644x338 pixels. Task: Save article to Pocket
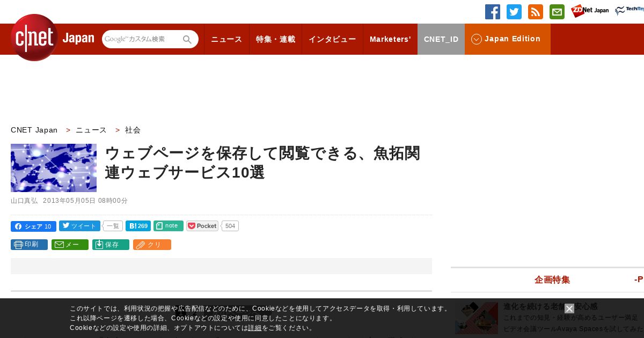click(202, 226)
